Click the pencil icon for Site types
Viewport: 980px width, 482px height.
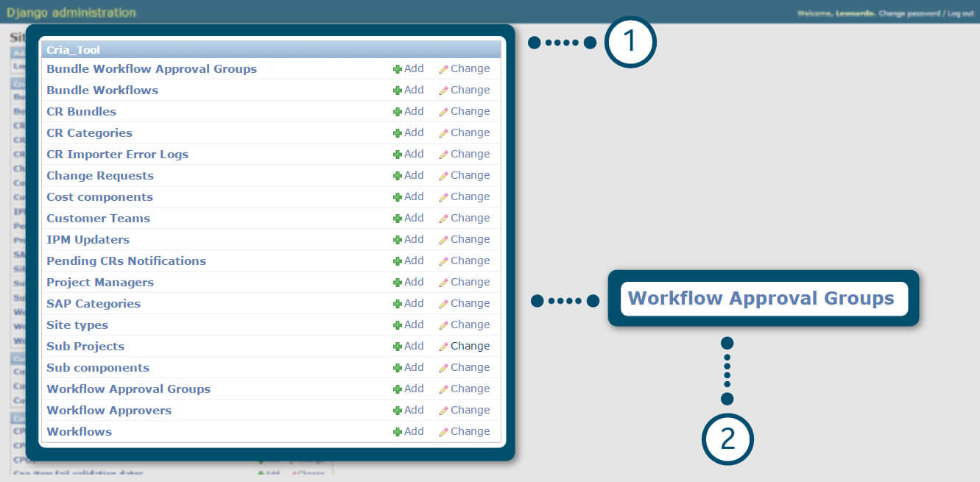(x=443, y=325)
